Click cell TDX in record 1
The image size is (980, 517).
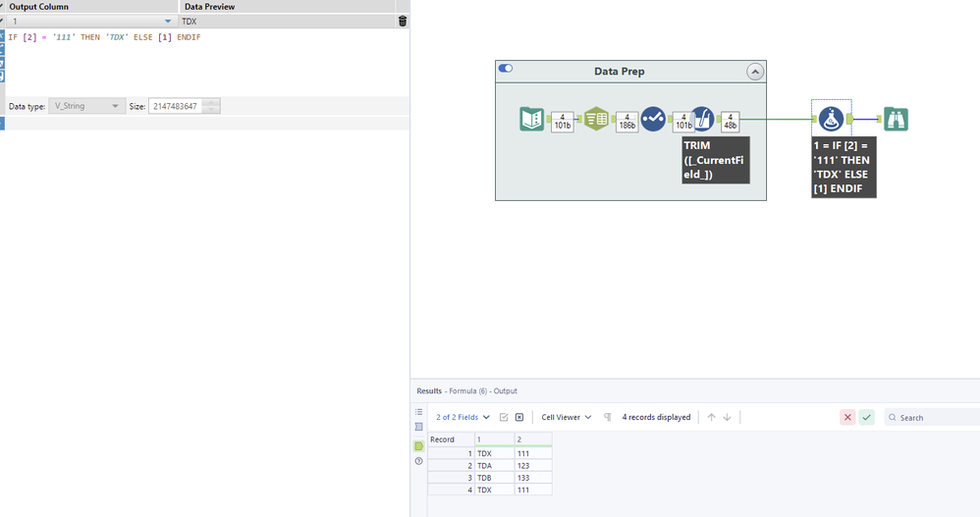tap(494, 453)
